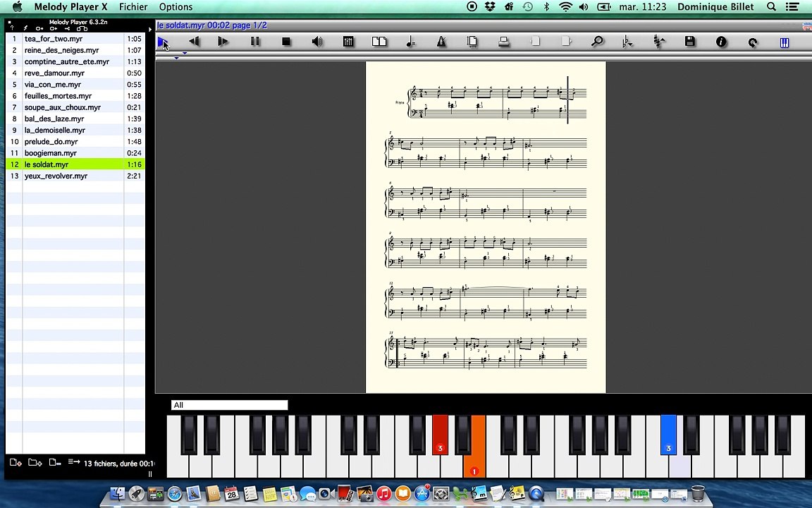Screen dimensions: 812x508
Task: Click the All instrument filter field
Action: pos(229,405)
